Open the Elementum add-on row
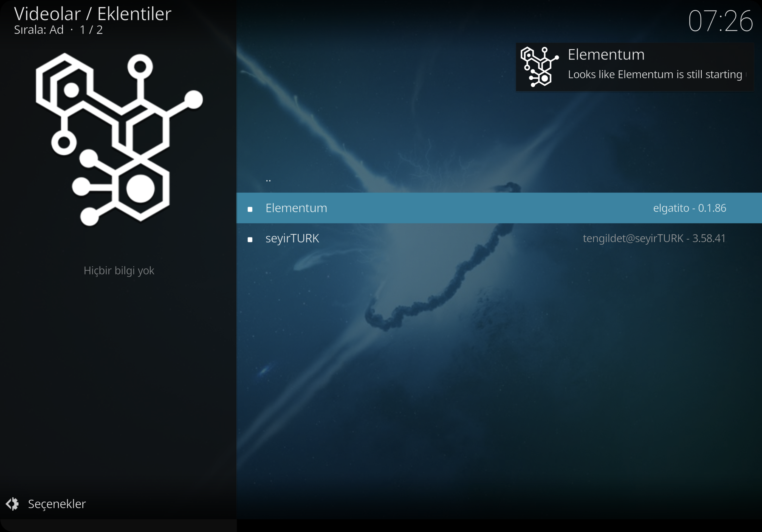This screenshot has width=762, height=532. coord(499,208)
